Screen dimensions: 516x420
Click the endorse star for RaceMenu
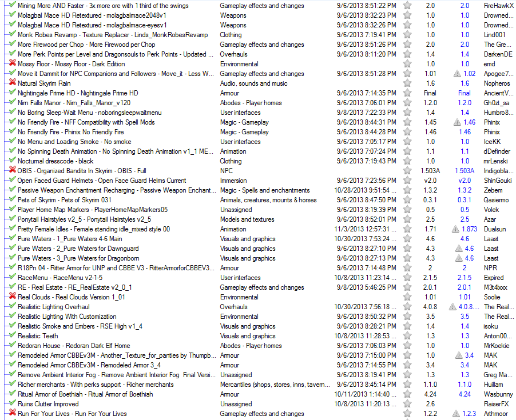pyautogui.click(x=407, y=277)
